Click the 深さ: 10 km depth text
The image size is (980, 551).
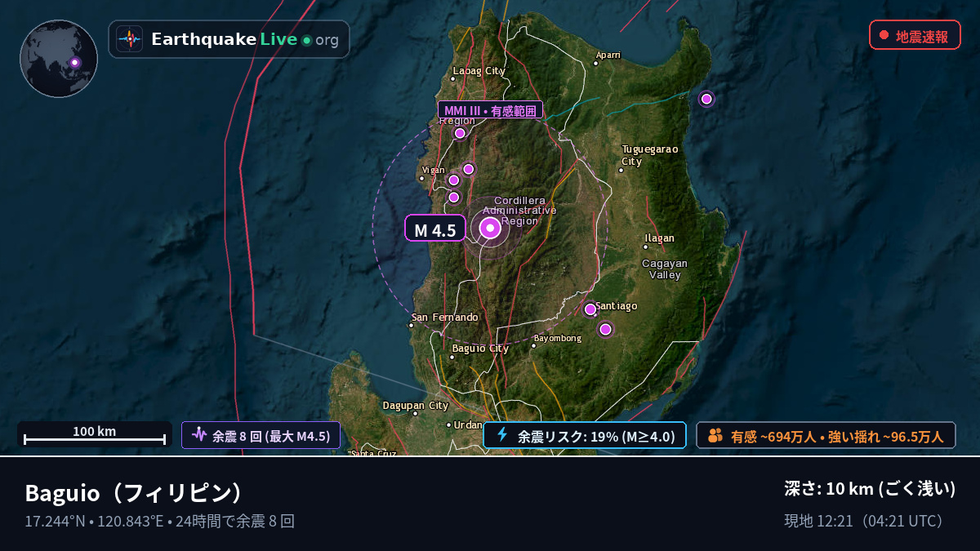coord(870,489)
